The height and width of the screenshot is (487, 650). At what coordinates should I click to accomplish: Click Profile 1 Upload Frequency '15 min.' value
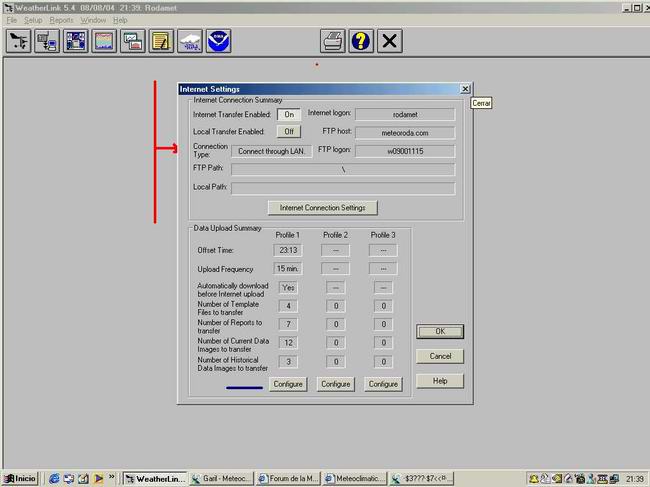(288, 269)
